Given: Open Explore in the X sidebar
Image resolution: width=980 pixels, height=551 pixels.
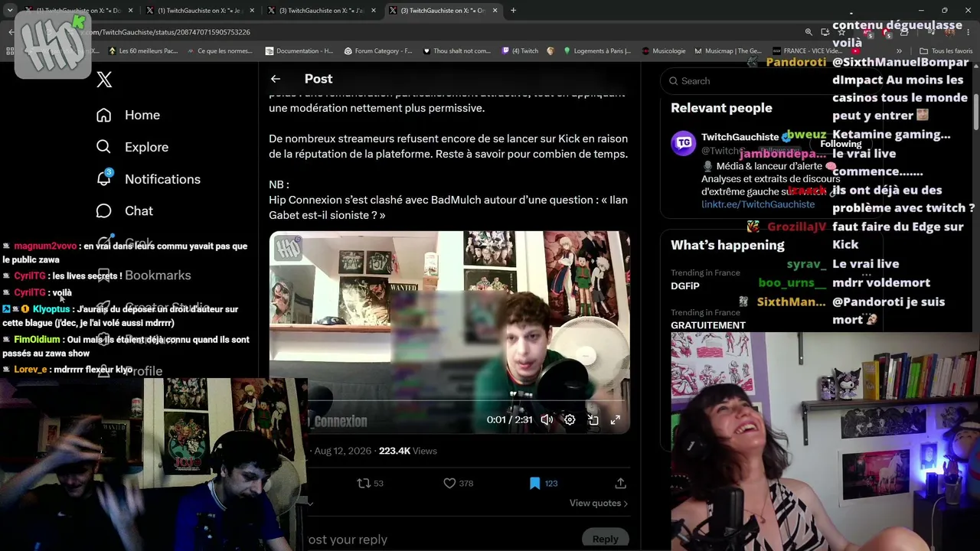Looking at the screenshot, I should click(x=132, y=147).
